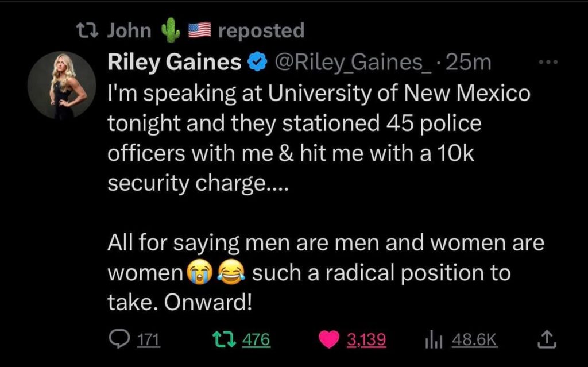Open Riley Gaines profile picture
Viewport: 588px width, 367px height.
click(61, 86)
